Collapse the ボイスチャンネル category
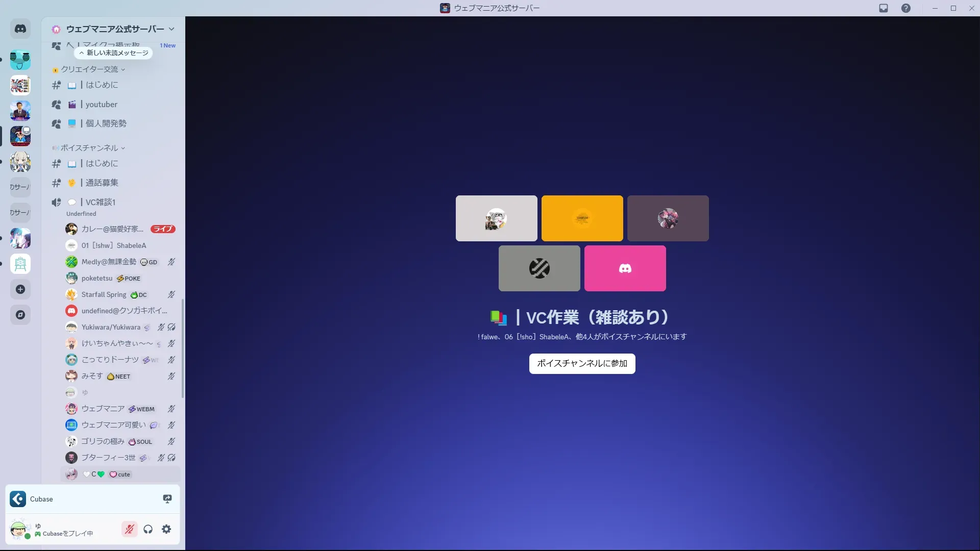 [x=89, y=148]
